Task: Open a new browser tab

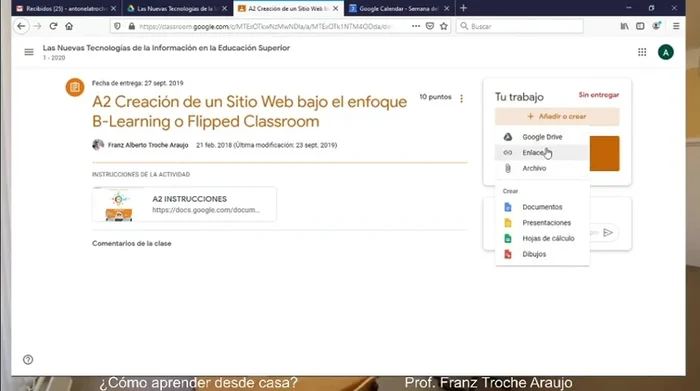Action: click(463, 8)
